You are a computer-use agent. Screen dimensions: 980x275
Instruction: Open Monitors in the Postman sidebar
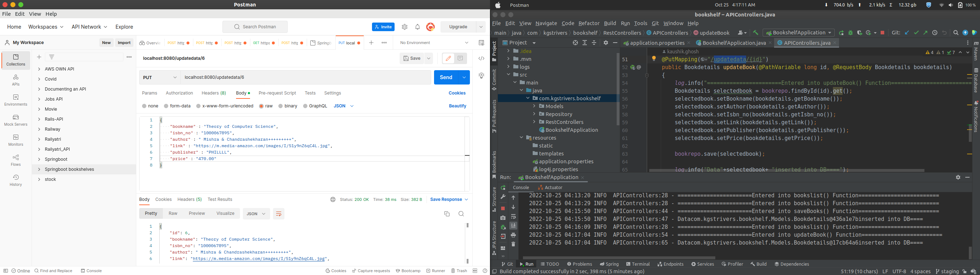15,140
